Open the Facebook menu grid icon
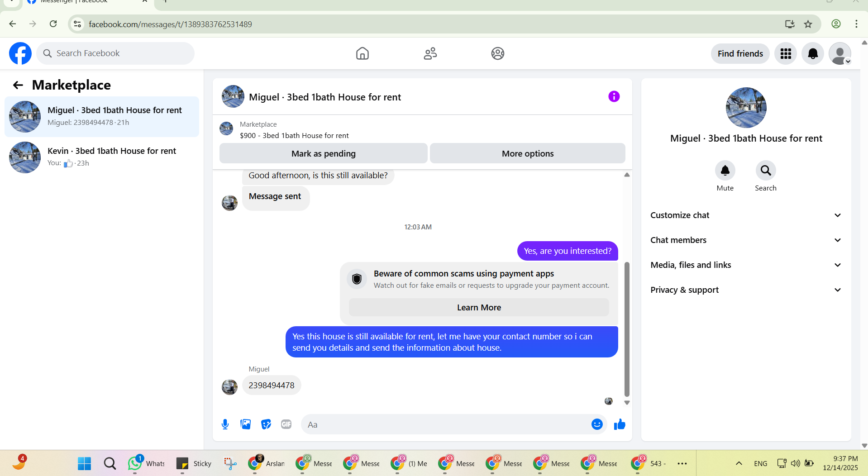The height and width of the screenshot is (476, 868). 786,54
